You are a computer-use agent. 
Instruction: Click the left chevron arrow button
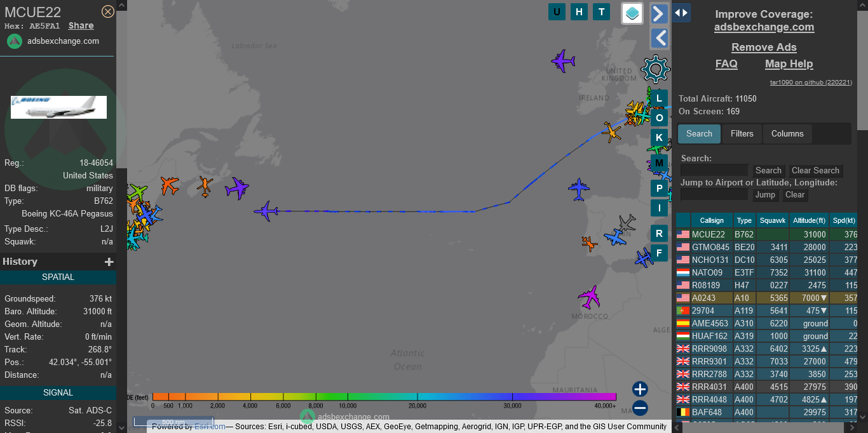[660, 39]
